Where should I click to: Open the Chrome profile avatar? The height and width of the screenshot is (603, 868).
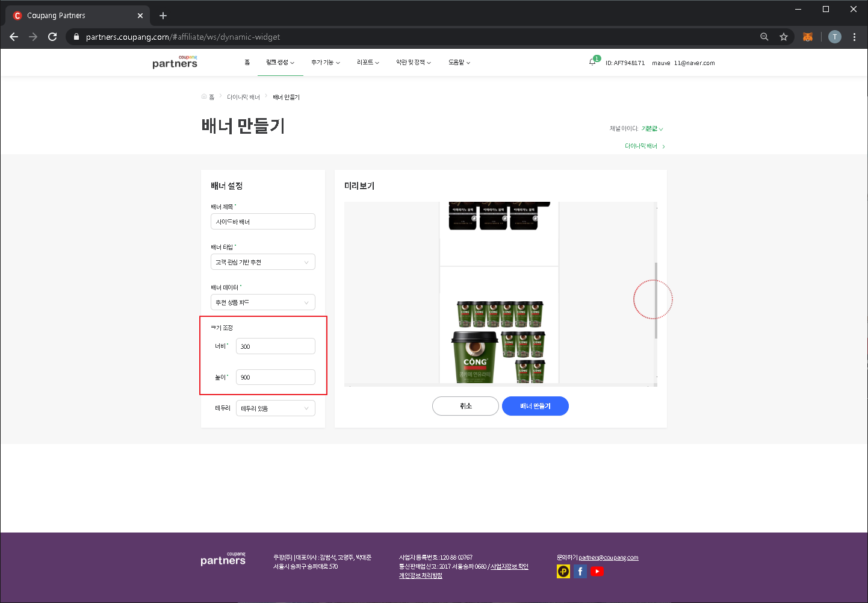tap(835, 37)
